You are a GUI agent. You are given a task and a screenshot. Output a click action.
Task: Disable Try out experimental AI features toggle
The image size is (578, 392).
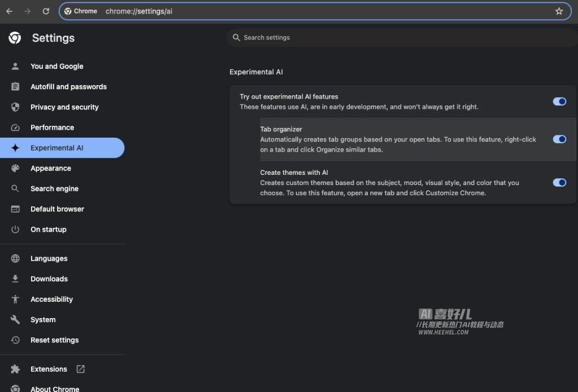point(559,102)
